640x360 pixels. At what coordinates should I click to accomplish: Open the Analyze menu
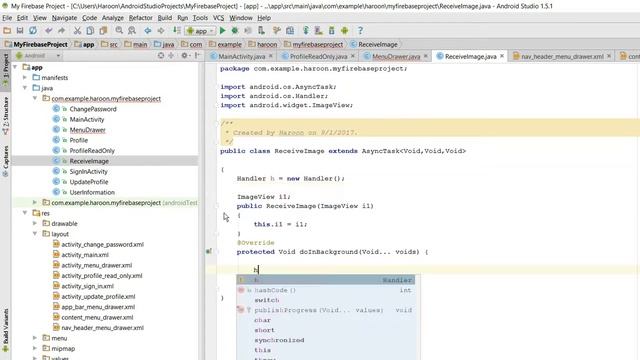coord(113,18)
